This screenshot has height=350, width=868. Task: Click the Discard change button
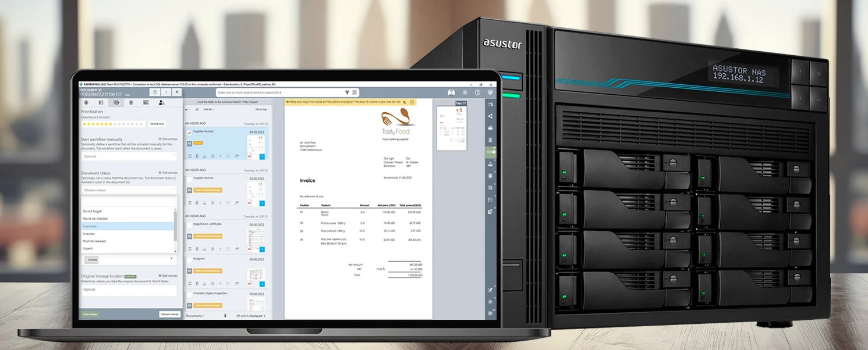169,313
